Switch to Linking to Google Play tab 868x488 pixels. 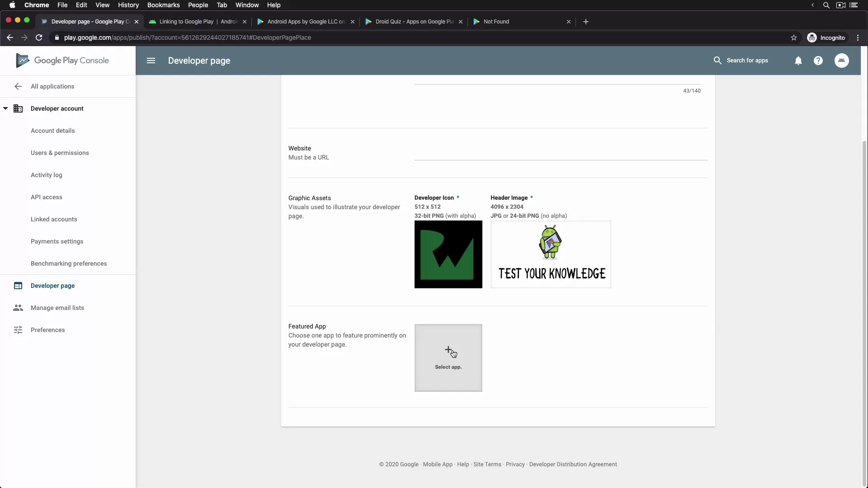click(198, 22)
